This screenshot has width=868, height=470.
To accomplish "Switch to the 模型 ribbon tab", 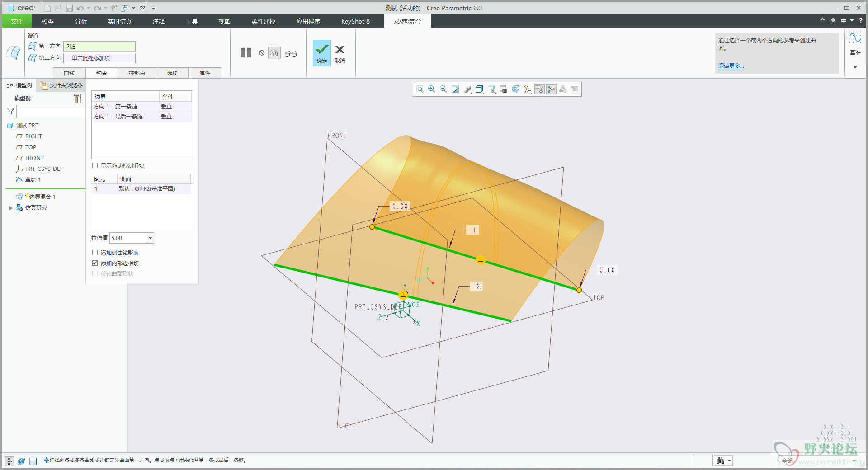I will click(x=48, y=21).
